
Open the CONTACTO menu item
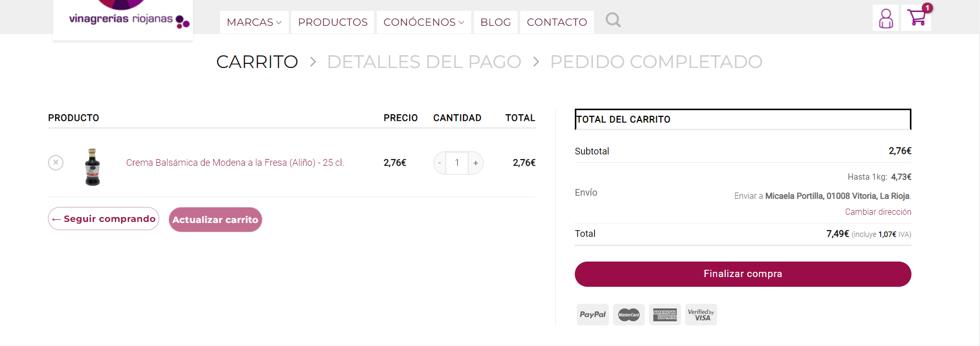tap(557, 22)
